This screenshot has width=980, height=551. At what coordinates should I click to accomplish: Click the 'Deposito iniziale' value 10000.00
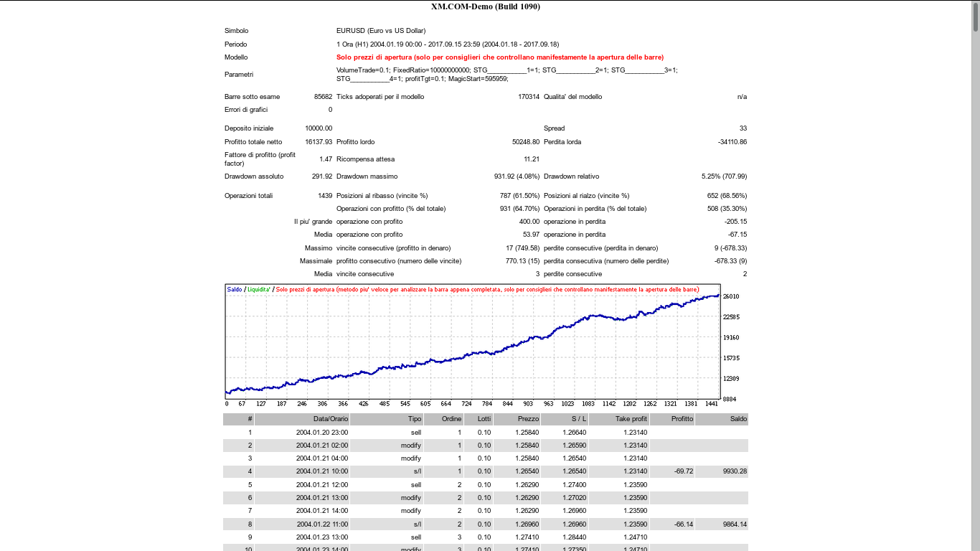pos(319,128)
